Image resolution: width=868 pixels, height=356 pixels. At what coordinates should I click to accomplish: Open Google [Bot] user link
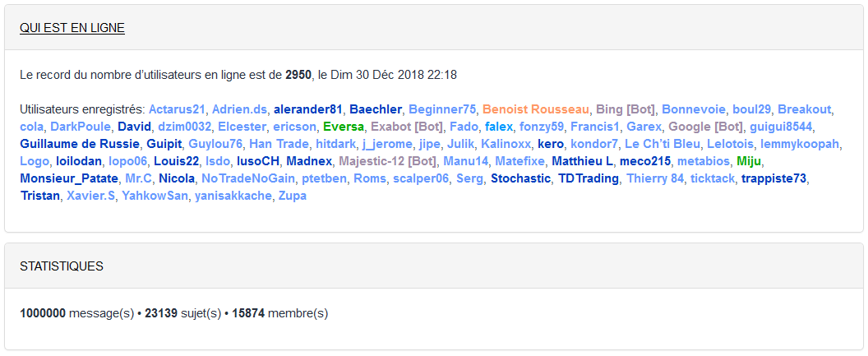click(707, 127)
